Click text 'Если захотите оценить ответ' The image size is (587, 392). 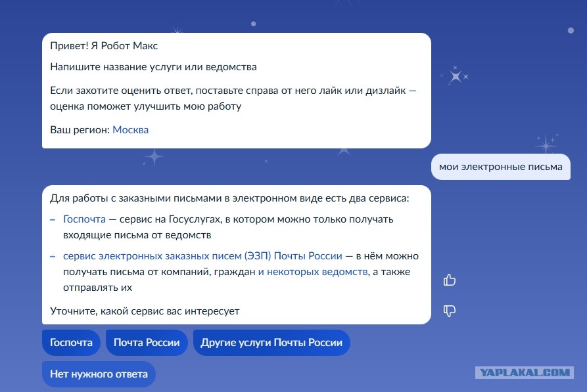pos(122,91)
